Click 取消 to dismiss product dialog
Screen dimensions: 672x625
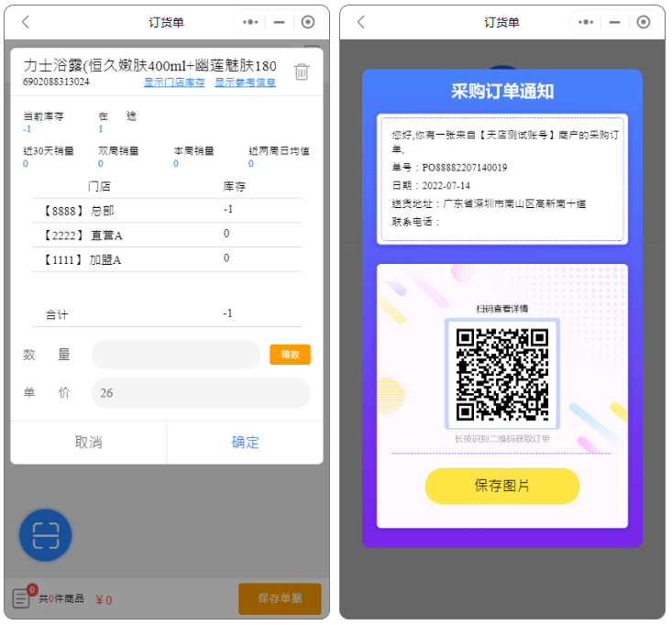(88, 442)
